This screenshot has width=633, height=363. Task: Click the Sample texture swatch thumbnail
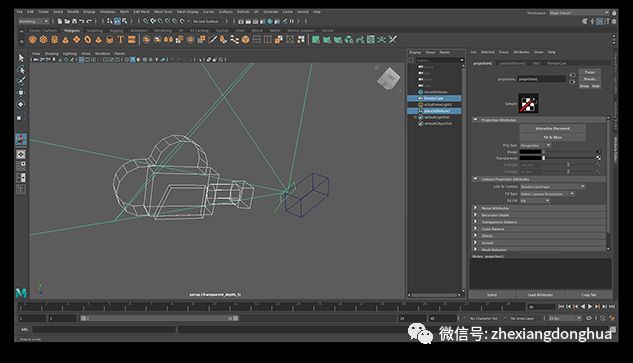click(x=528, y=103)
